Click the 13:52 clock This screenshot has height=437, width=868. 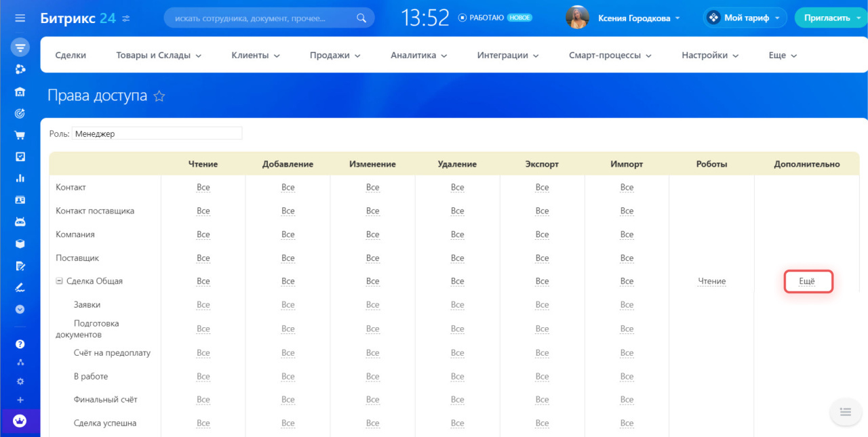(x=425, y=18)
